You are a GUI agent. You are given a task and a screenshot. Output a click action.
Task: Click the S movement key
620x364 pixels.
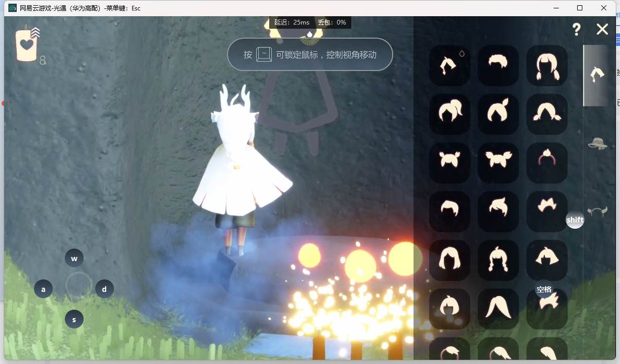(x=74, y=319)
